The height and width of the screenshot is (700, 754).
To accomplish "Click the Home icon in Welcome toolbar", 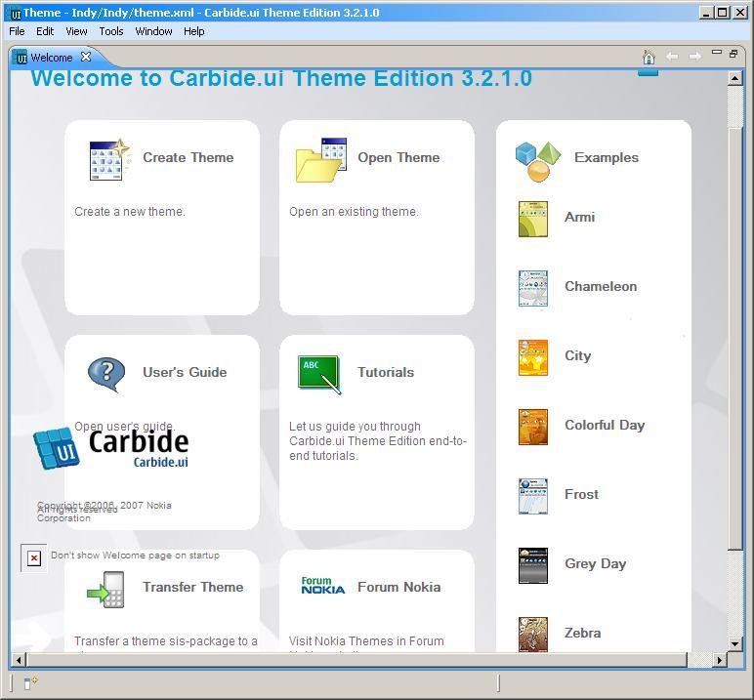I will coord(649,57).
